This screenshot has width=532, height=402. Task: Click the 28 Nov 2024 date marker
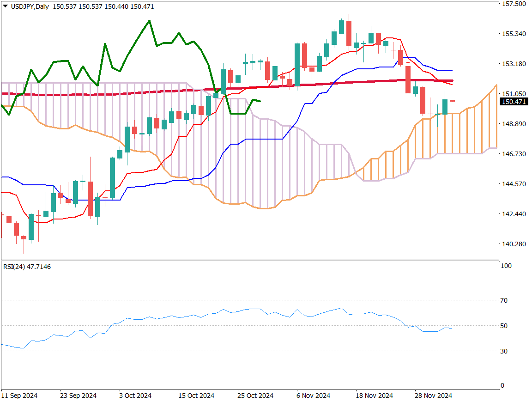point(432,396)
